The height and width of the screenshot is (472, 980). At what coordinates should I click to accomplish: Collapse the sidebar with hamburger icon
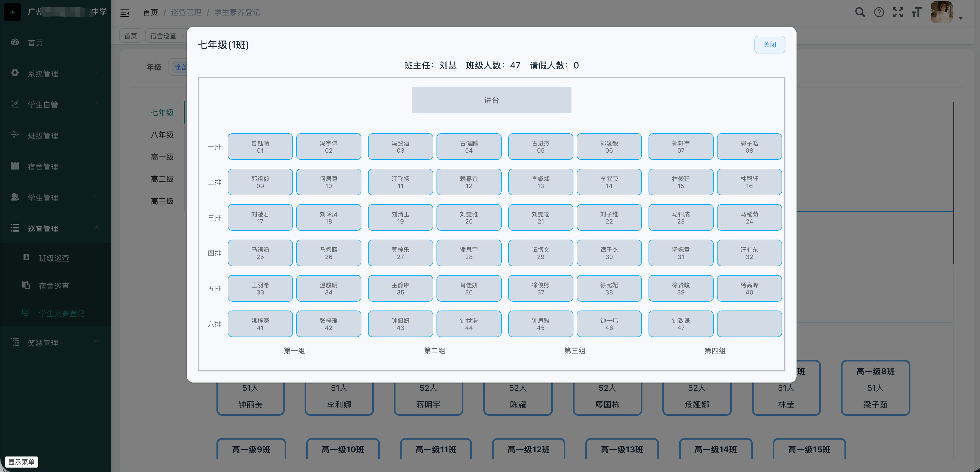click(125, 13)
